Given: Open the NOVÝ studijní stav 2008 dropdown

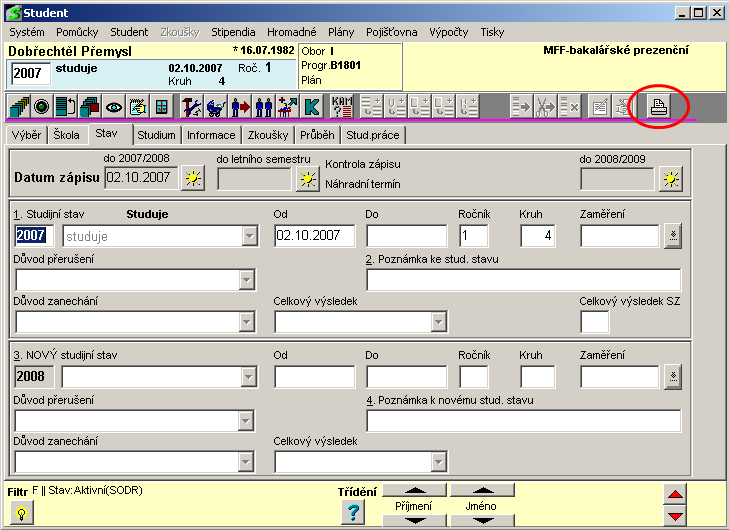Looking at the screenshot, I should pos(247,377).
